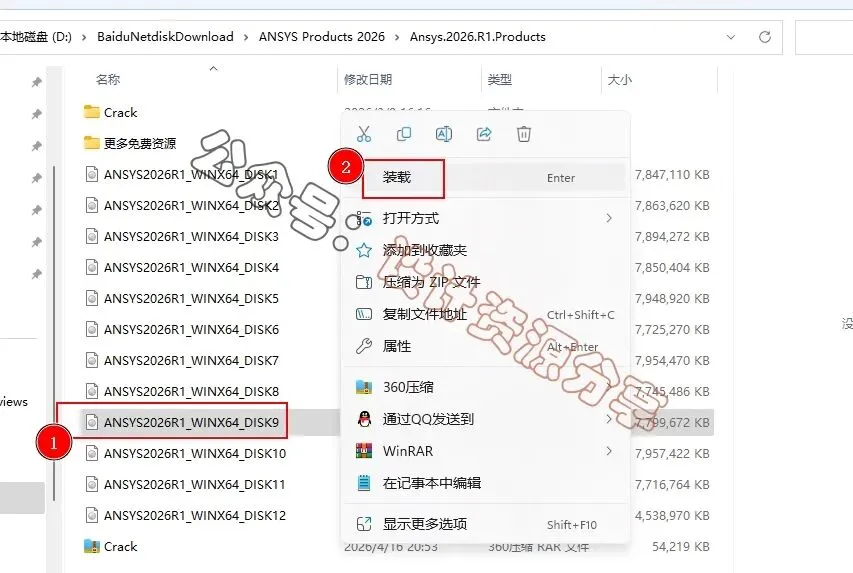The height and width of the screenshot is (573, 853).
Task: Select 在记事本中编辑 menu entry
Action: [x=485, y=483]
